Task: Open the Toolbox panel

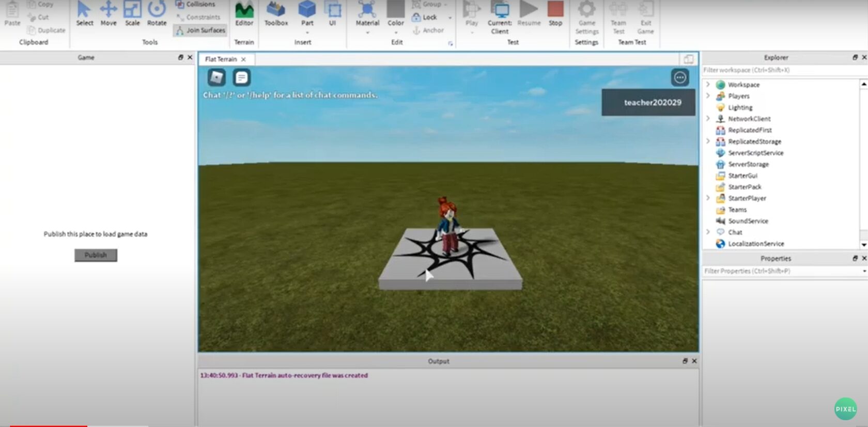Action: pos(276,14)
